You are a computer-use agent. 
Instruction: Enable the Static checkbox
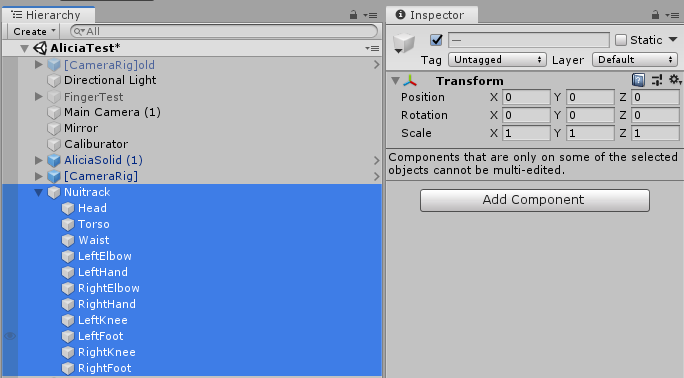pyautogui.click(x=621, y=40)
